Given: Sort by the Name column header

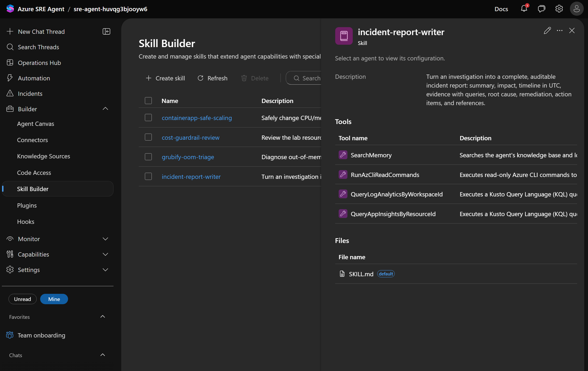Looking at the screenshot, I should [x=170, y=101].
